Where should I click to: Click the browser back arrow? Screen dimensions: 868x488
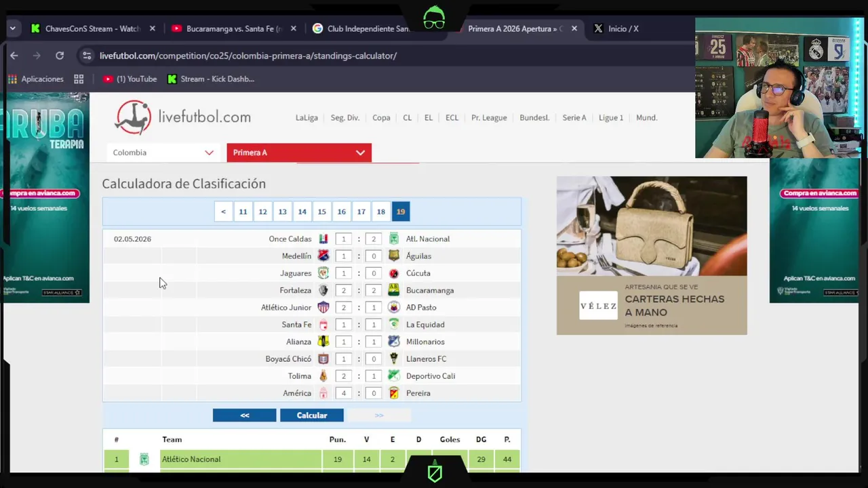point(14,56)
